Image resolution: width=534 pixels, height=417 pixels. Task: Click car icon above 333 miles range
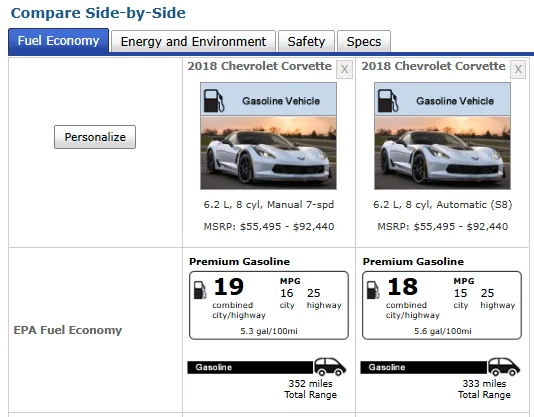504,367
